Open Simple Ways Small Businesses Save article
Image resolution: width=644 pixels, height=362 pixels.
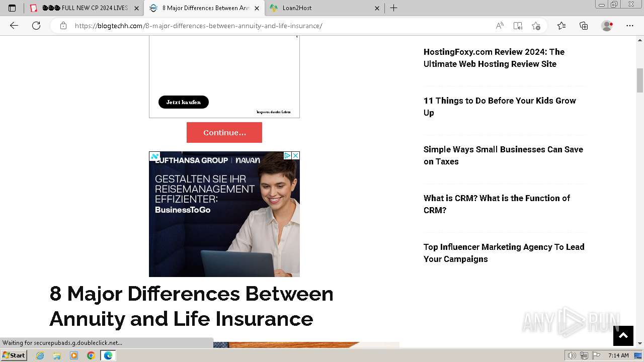click(503, 155)
